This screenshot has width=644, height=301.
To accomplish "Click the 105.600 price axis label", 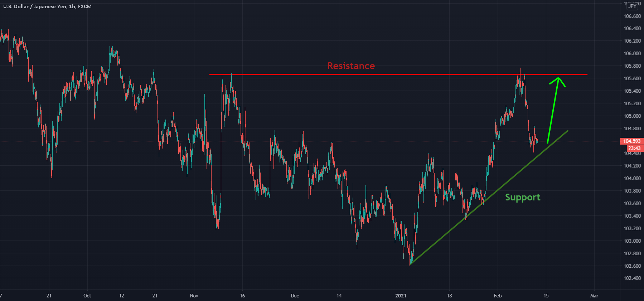I will 632,78.
